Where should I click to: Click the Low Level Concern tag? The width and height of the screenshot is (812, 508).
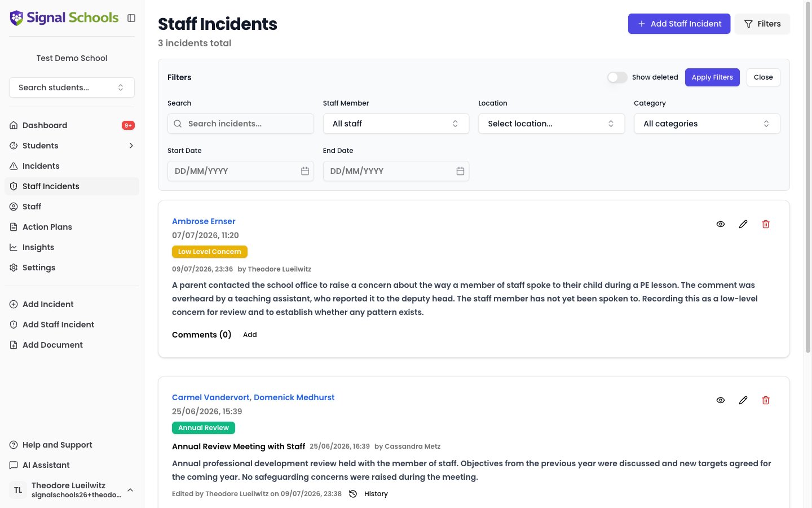click(210, 252)
